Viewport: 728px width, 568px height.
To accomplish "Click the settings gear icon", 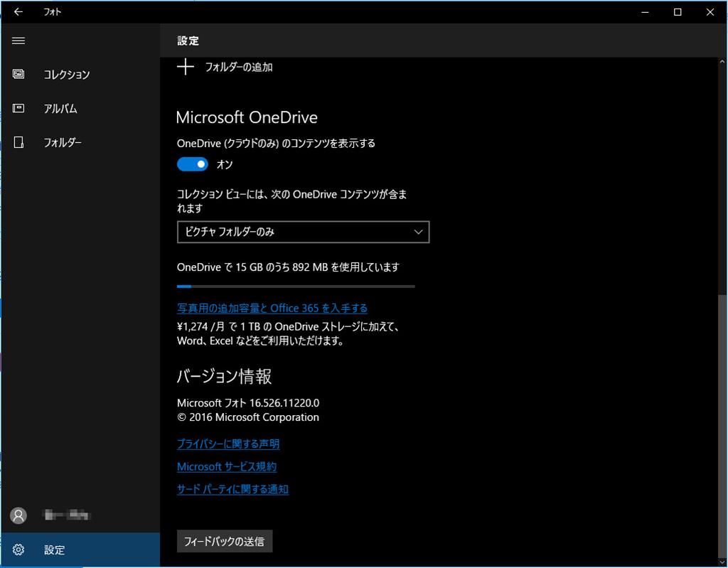I will click(18, 550).
